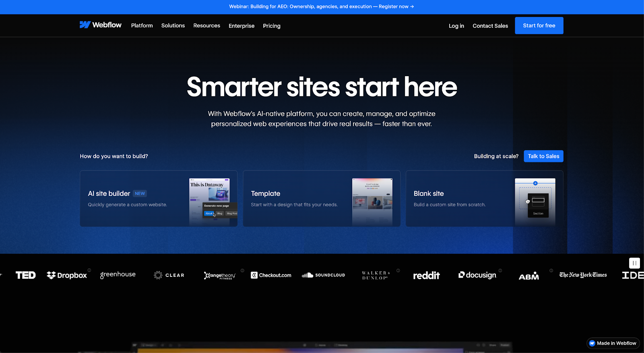Click the Start for free button
Viewport: 644px width, 353px height.
coord(539,25)
